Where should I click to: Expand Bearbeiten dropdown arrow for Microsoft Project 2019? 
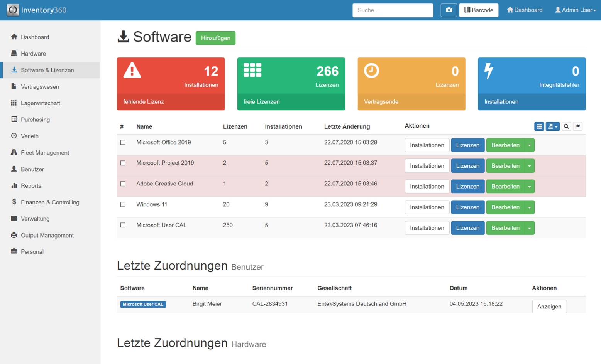pos(530,166)
